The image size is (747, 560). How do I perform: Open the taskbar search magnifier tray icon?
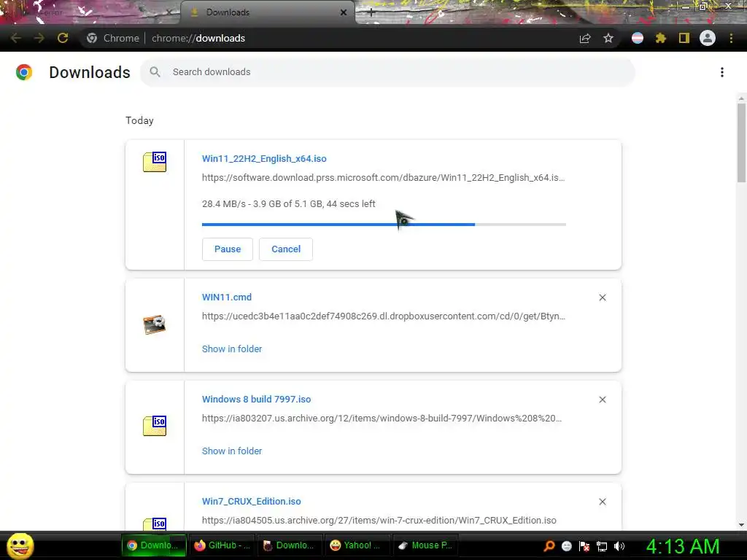coord(549,545)
